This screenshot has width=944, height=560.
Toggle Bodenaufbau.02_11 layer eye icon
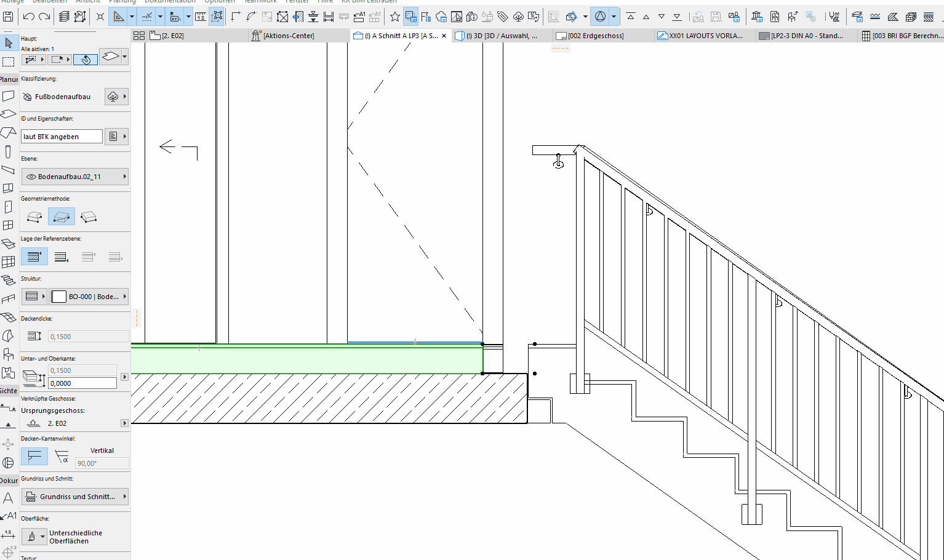31,177
